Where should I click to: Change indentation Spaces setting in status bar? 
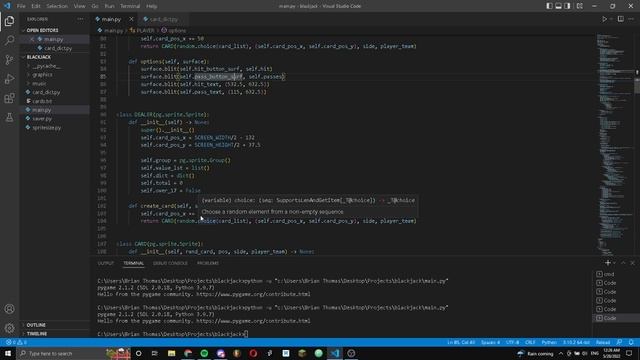tap(490, 342)
